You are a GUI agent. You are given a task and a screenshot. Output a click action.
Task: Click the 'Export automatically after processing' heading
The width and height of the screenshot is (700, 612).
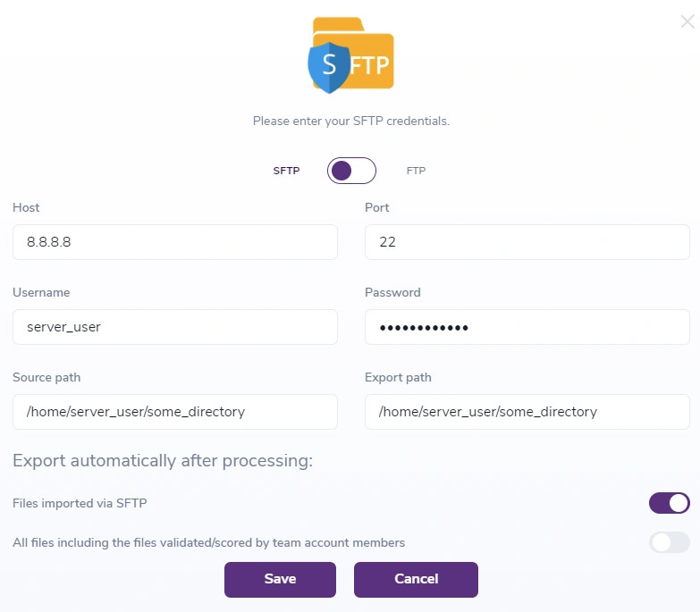click(x=163, y=461)
